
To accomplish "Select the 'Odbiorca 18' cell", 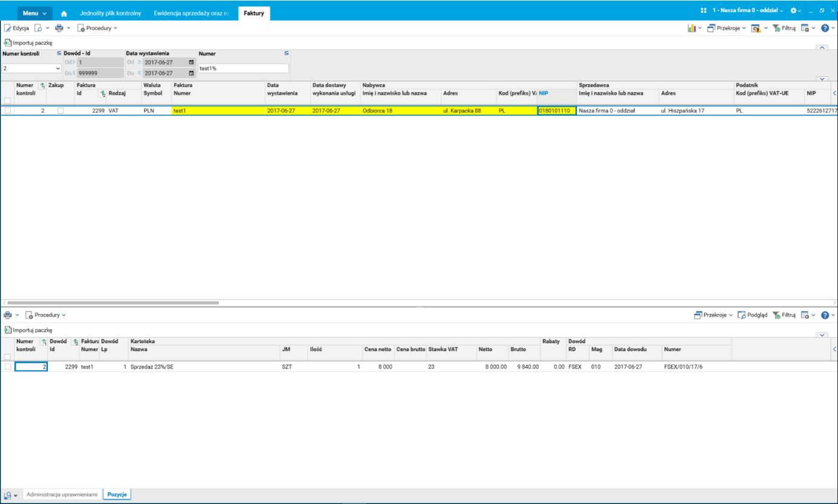I will [x=401, y=111].
